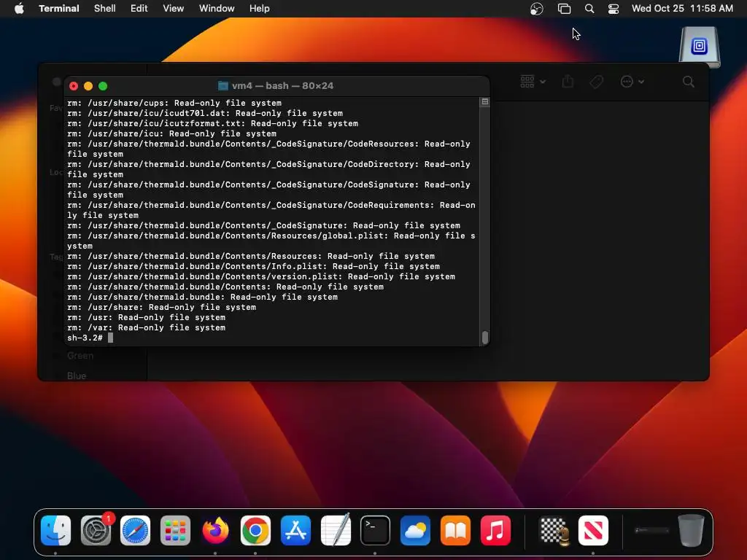Launch Safari from the Dock
This screenshot has width=747, height=560.
(135, 531)
